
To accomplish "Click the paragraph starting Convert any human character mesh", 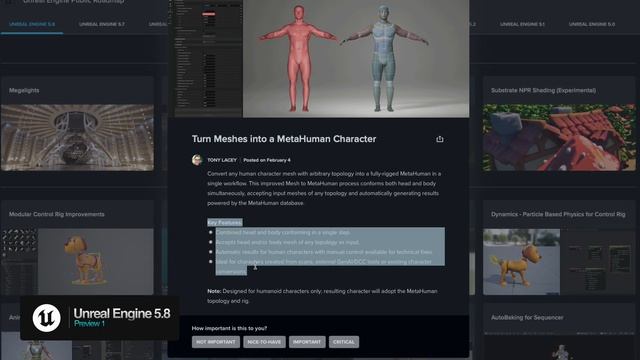I will click(324, 188).
